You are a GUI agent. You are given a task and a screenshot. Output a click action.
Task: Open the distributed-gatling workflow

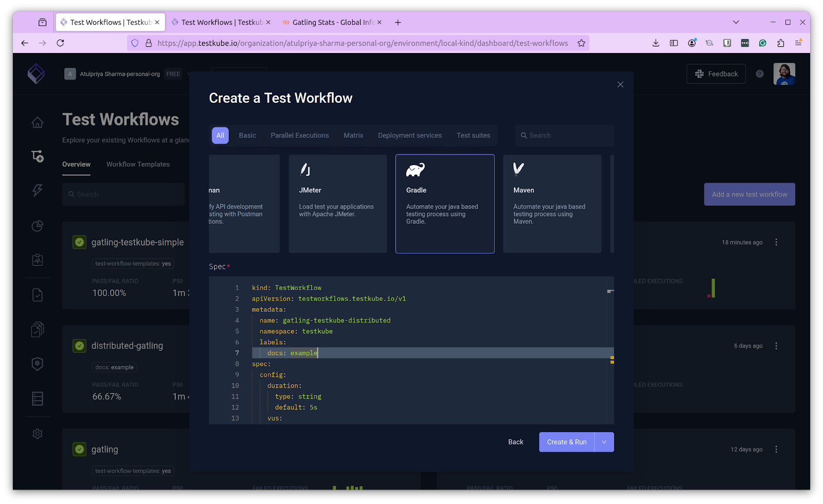[x=127, y=346]
